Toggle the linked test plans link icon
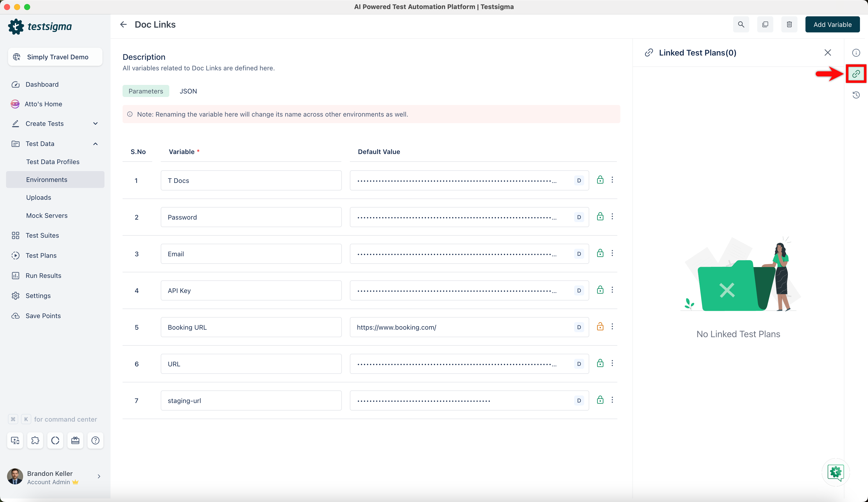Screen dimensions: 868x502 pos(856,74)
